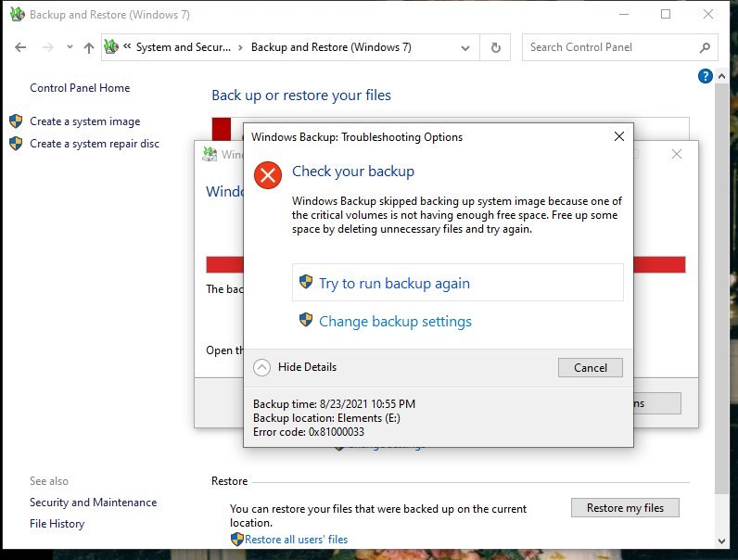Open Create a system image
This screenshot has width=738, height=560.
pyautogui.click(x=84, y=121)
